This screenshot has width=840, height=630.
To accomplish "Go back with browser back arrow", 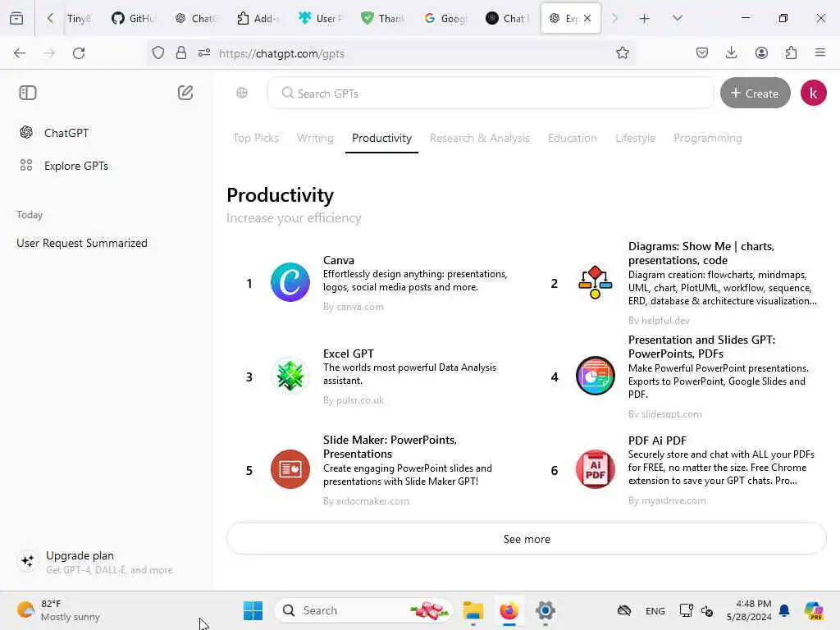I will click(20, 53).
